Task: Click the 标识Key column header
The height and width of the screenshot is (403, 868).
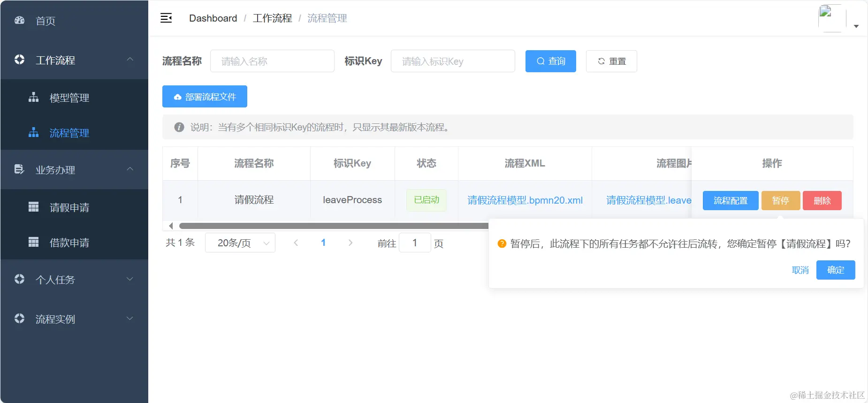Action: [352, 163]
